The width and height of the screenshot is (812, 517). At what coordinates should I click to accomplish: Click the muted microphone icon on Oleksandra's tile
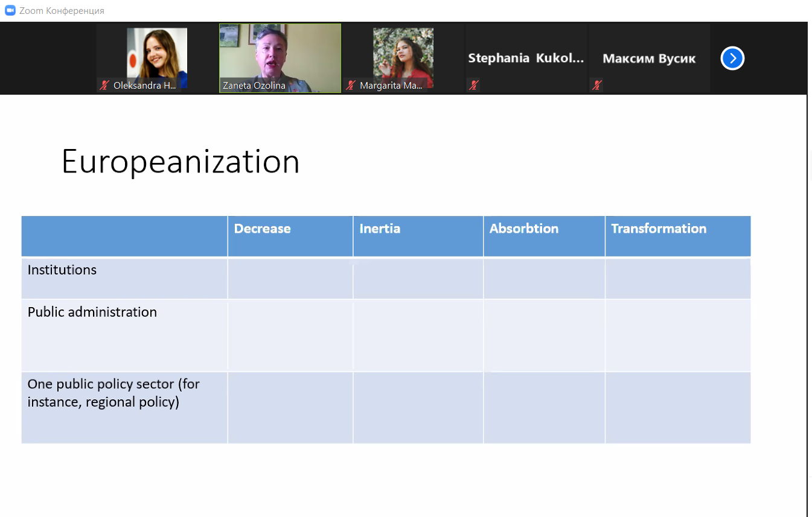tap(104, 86)
